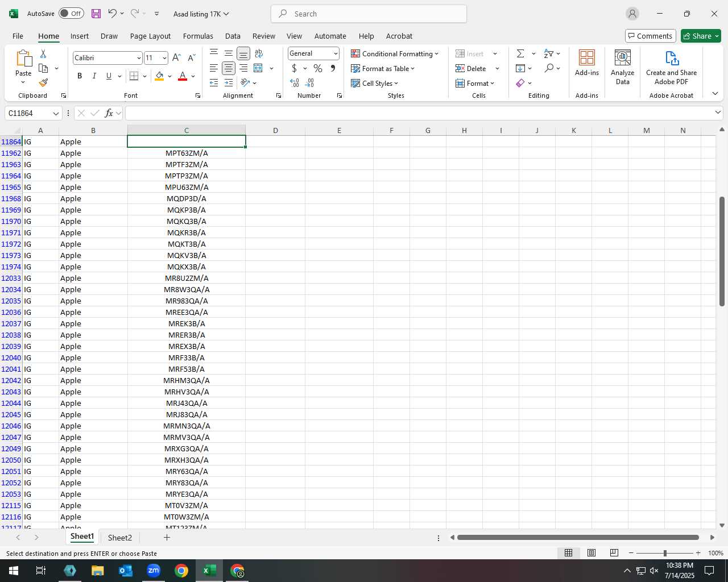Open the font name Calibri dropdown
The image size is (728, 582).
139,58
